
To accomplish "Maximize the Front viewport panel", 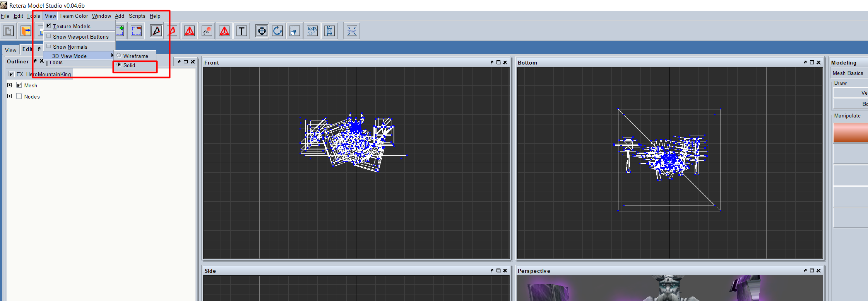I will [x=498, y=62].
